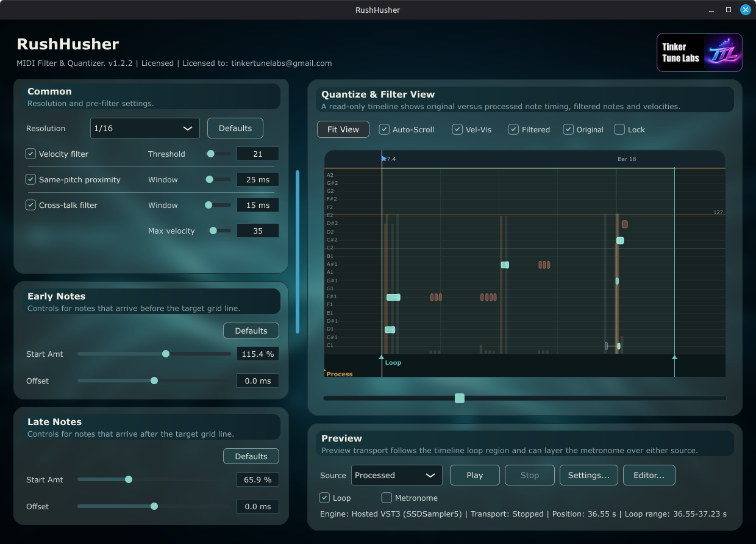
Task: Hide Filtered notes via checkbox
Action: 513,129
